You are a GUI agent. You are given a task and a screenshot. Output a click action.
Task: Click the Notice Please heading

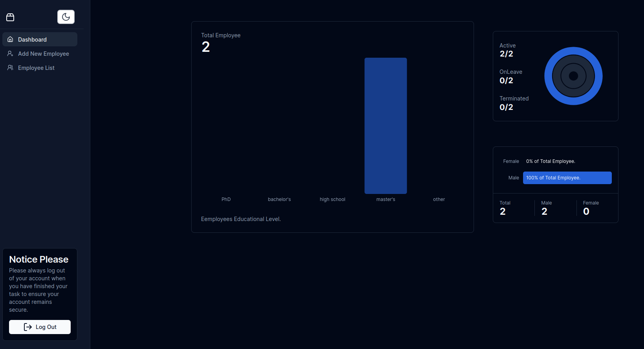pyautogui.click(x=39, y=259)
